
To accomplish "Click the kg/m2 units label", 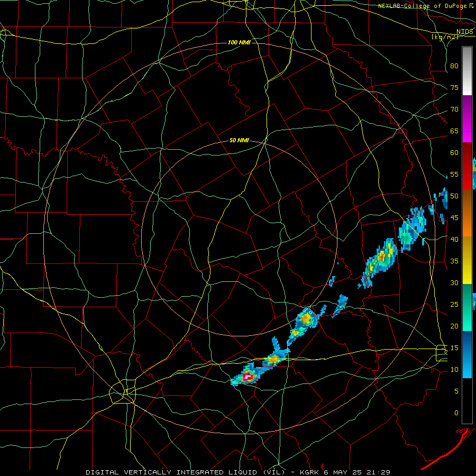I will click(x=445, y=37).
